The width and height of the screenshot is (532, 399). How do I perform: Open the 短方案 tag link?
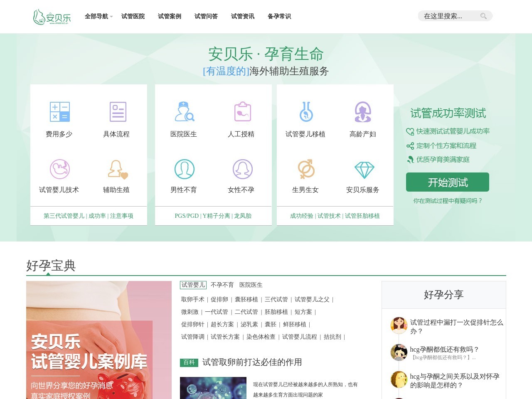point(303,312)
